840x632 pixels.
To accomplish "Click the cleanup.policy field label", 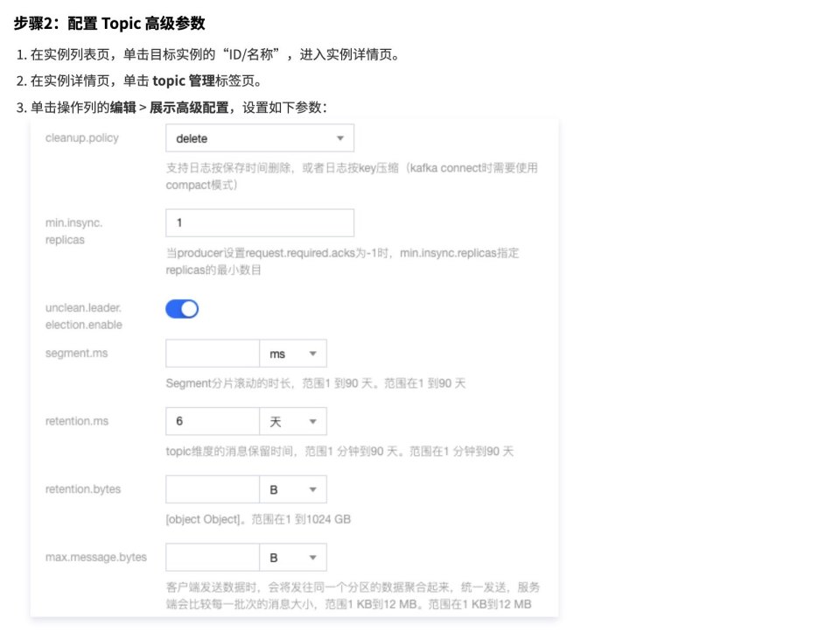I will [82, 137].
